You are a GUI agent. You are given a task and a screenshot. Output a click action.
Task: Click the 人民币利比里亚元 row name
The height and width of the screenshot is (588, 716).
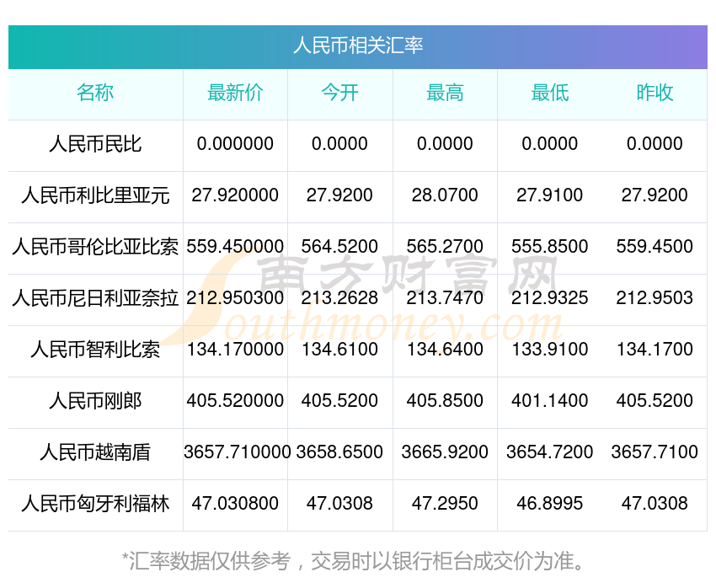[95, 195]
